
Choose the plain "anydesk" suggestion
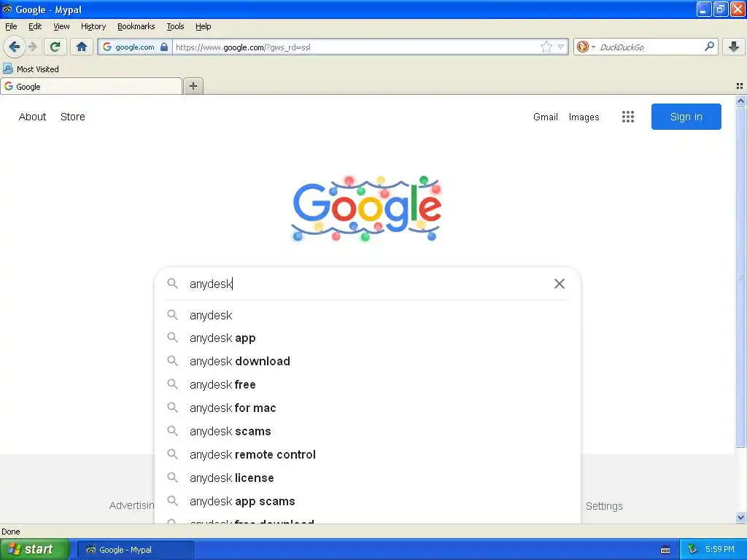click(367, 315)
